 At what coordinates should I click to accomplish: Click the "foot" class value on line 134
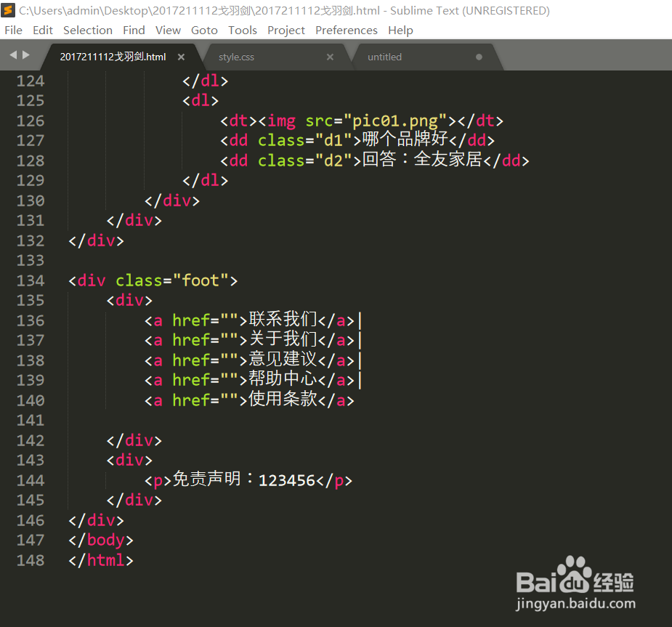tap(201, 280)
